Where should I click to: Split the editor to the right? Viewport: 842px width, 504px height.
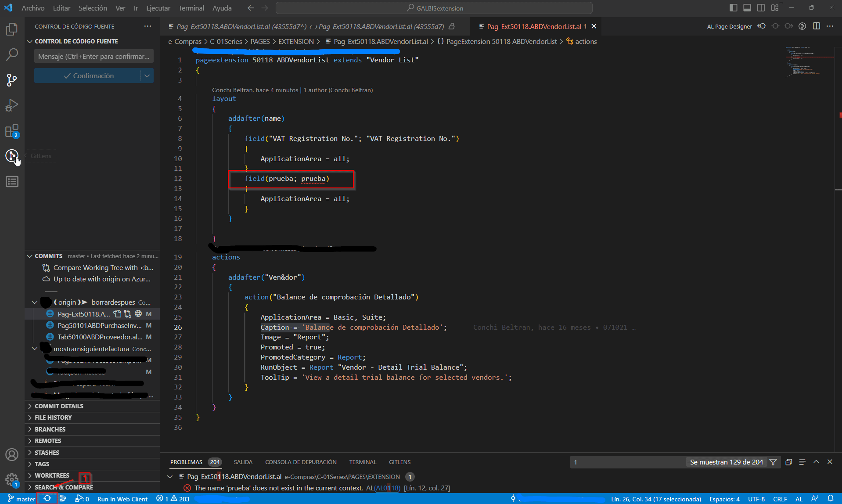pyautogui.click(x=817, y=26)
